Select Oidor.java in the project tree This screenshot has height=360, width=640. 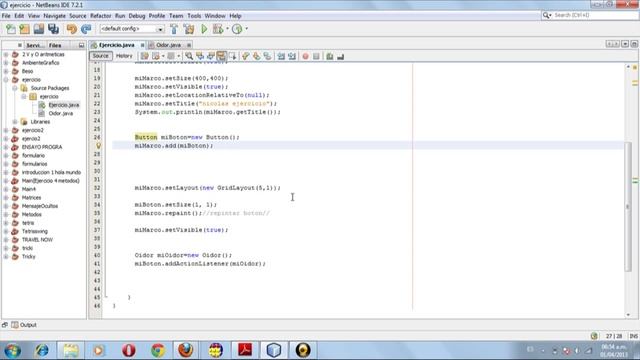coord(61,113)
